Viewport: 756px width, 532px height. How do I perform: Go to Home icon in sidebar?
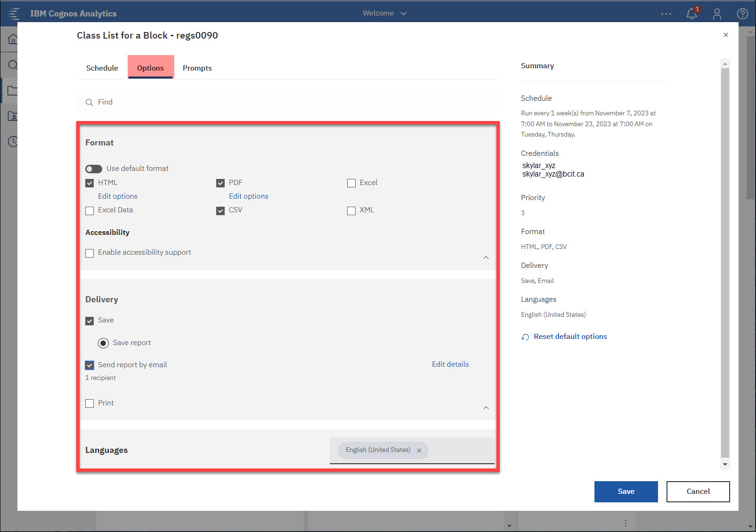point(13,39)
